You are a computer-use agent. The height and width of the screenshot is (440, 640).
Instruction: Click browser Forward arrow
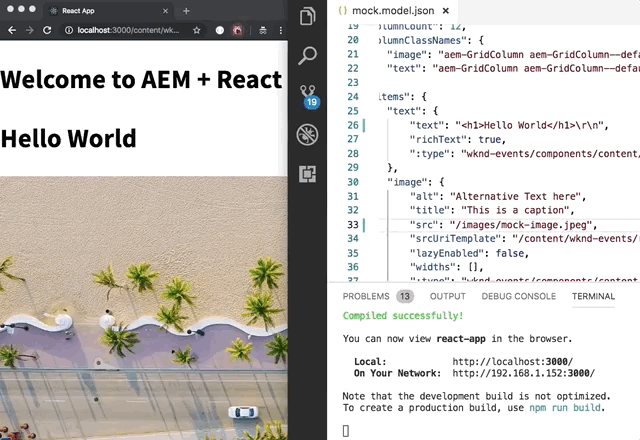tap(29, 30)
